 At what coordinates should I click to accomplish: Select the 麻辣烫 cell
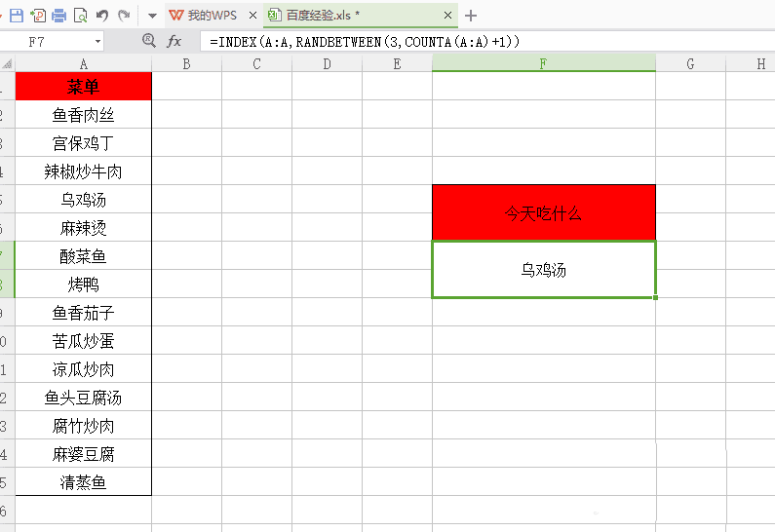coord(83,227)
